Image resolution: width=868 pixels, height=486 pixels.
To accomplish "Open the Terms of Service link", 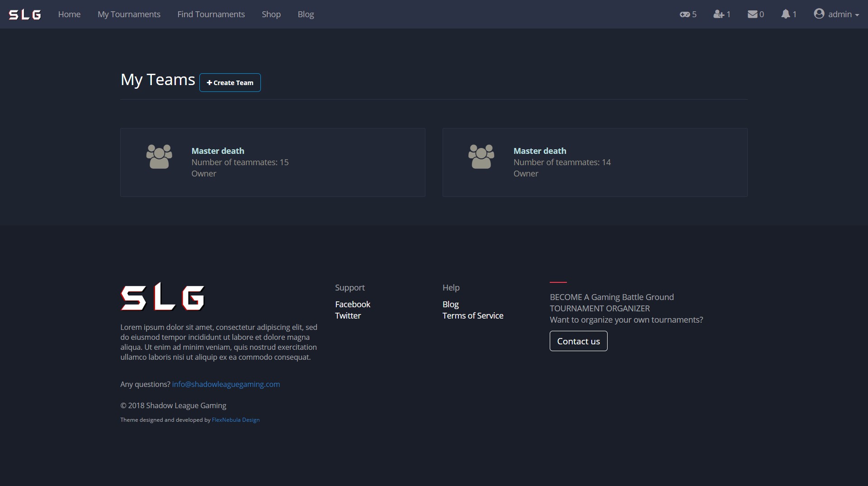I will click(x=473, y=316).
